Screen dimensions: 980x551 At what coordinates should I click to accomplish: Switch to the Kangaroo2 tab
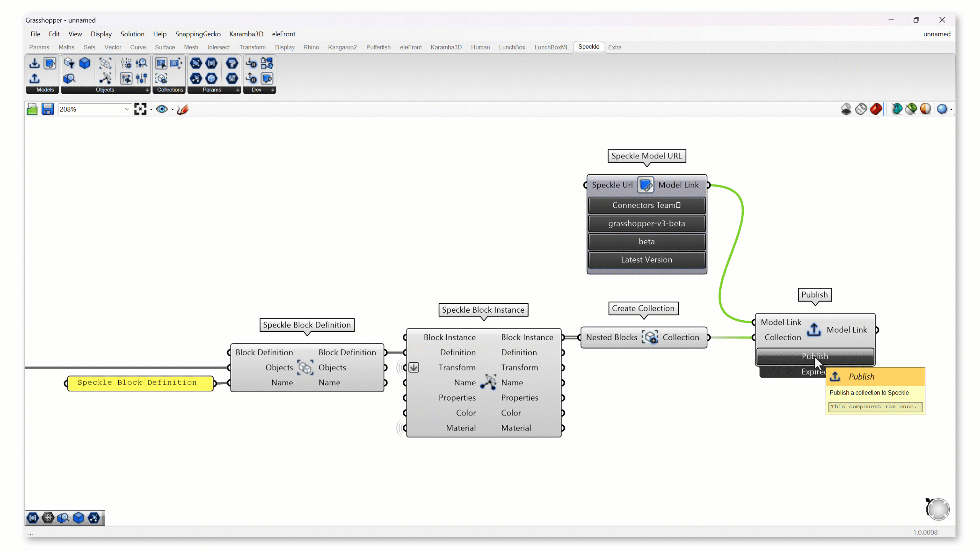click(342, 47)
